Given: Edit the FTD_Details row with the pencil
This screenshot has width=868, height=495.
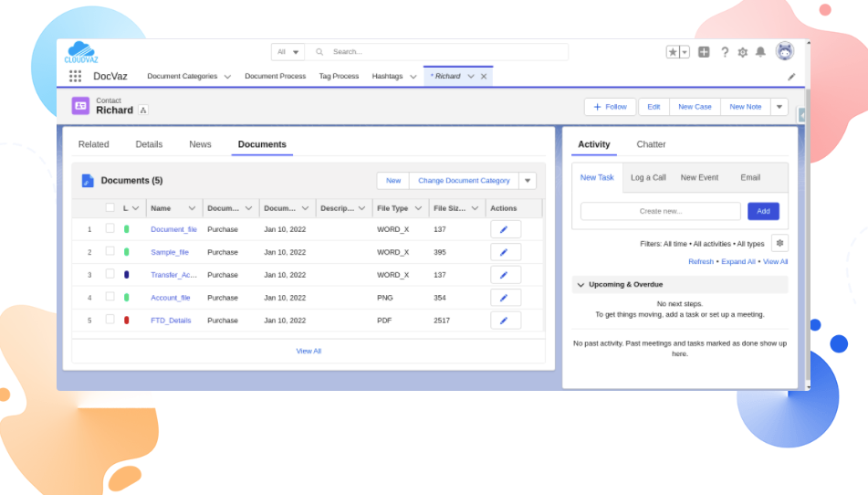Looking at the screenshot, I should 506,320.
